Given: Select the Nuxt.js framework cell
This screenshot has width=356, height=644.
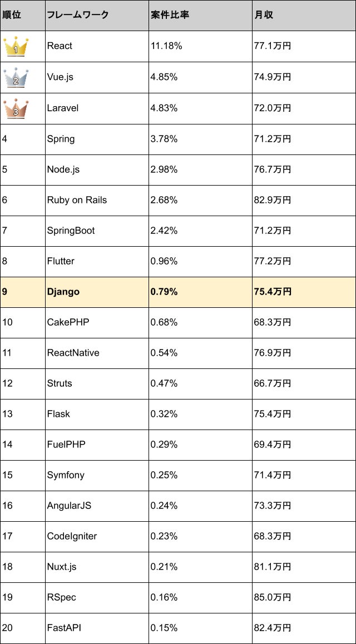Looking at the screenshot, I should click(x=62, y=567).
